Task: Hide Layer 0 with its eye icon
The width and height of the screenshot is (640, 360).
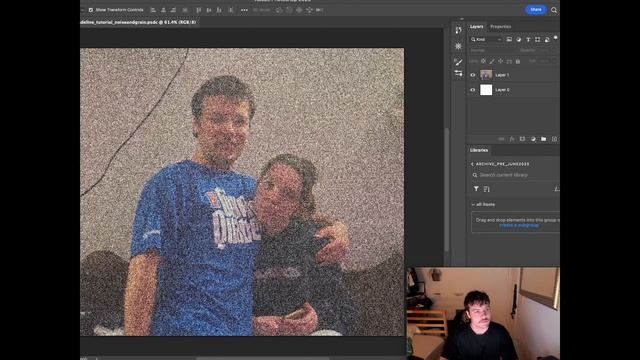Action: tap(473, 90)
